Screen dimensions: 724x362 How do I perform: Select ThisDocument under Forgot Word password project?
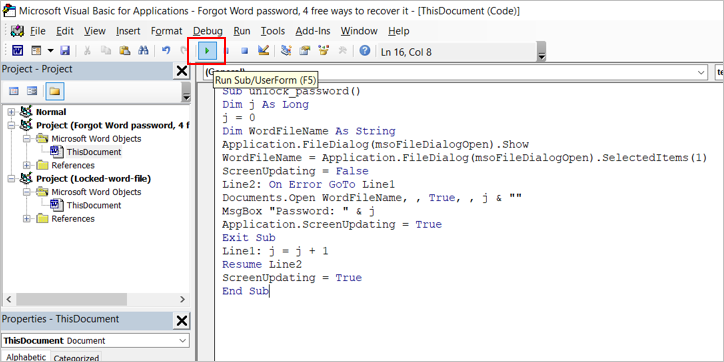pos(94,152)
